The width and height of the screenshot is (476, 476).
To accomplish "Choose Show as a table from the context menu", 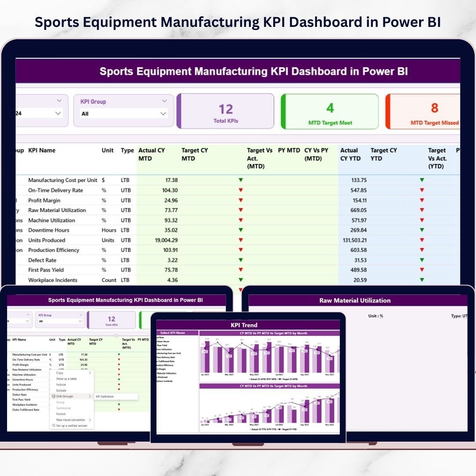I will (67, 379).
